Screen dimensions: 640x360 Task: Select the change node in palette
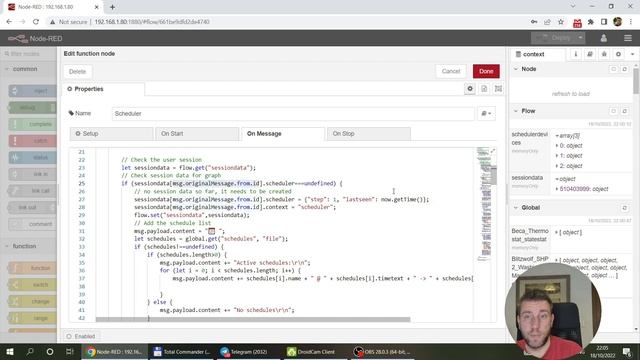pyautogui.click(x=33, y=302)
